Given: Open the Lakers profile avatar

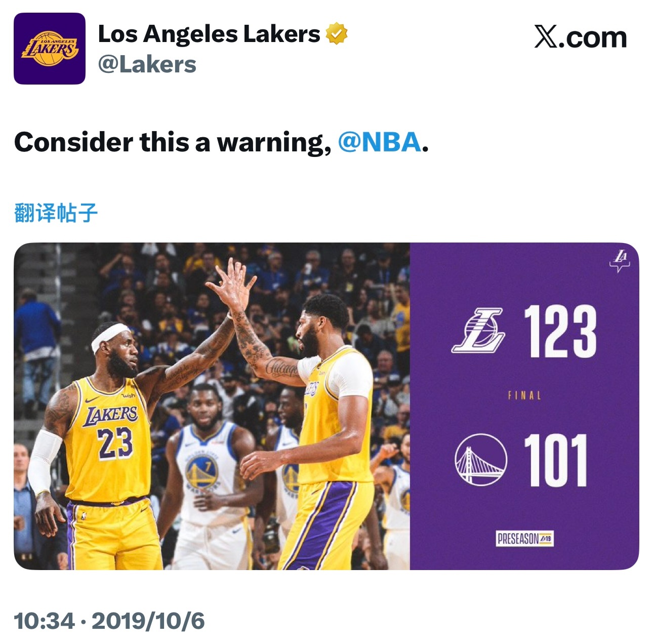Looking at the screenshot, I should pos(49,49).
